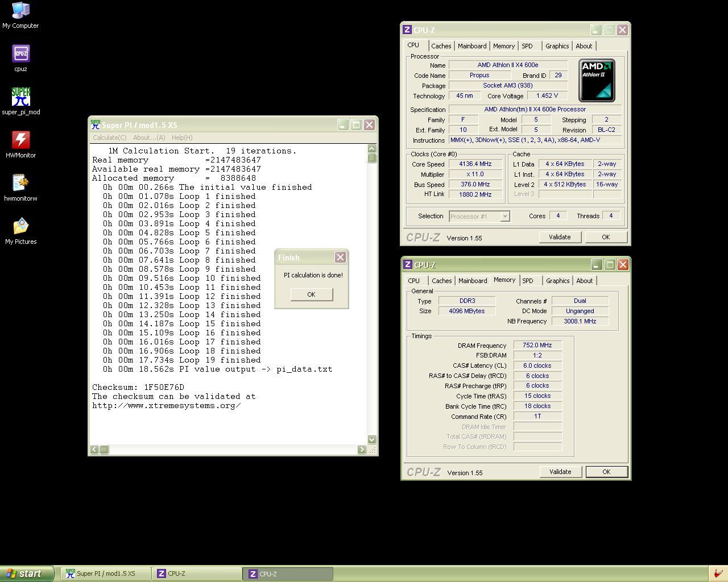The height and width of the screenshot is (582, 728).
Task: Click Super PI scroll down arrow
Action: (372, 439)
